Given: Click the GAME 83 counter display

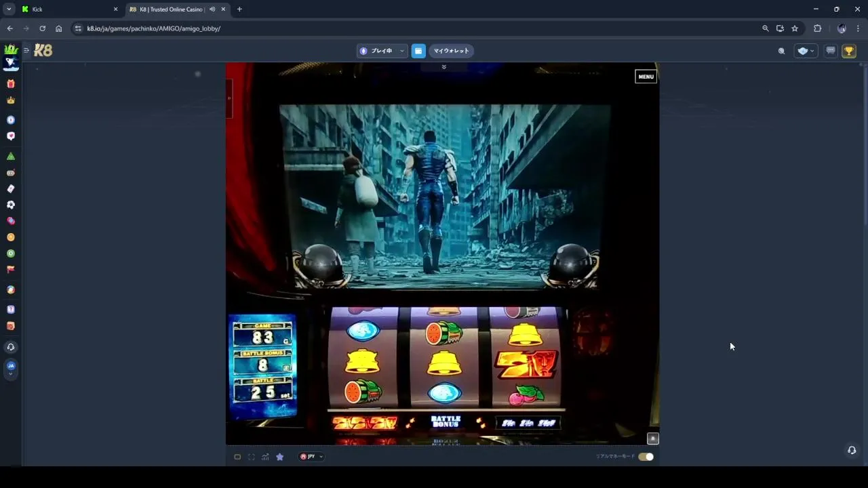Looking at the screenshot, I should [262, 335].
